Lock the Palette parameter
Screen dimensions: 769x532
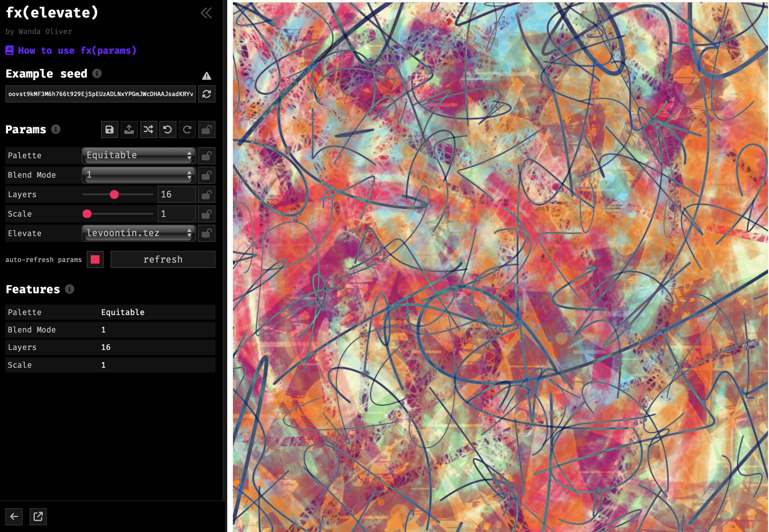(207, 156)
